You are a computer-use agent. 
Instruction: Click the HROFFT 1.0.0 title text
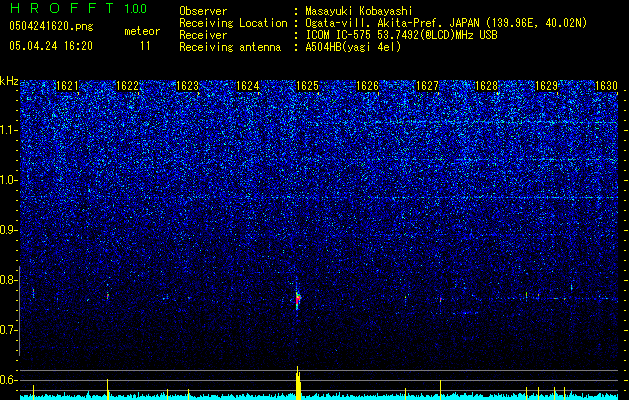click(78, 8)
